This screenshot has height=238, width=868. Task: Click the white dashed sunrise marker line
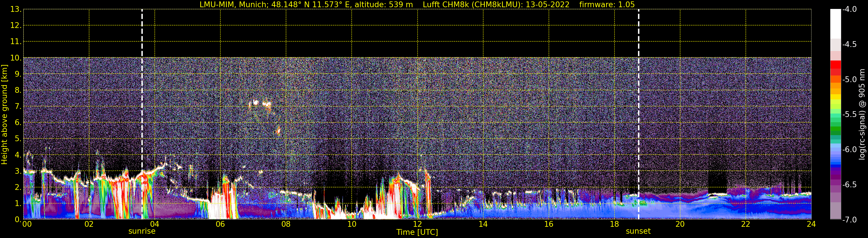(x=142, y=114)
